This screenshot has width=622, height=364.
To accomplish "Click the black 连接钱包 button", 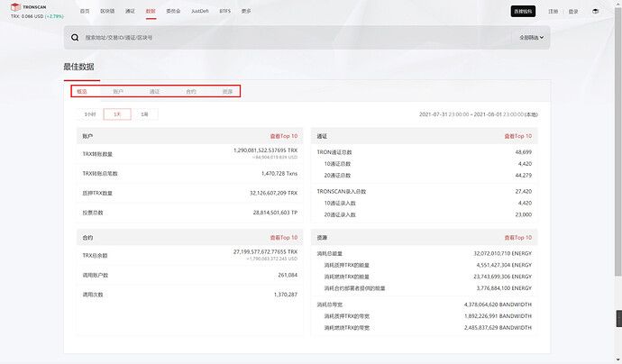I will [523, 11].
